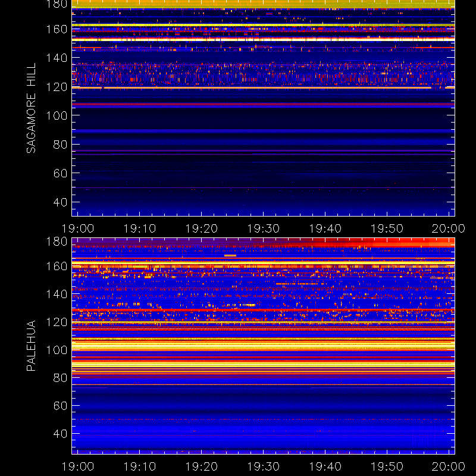This screenshot has height=476, width=476.
Task: Click the 19:50 time label under Palehua plot
Action: point(387,466)
